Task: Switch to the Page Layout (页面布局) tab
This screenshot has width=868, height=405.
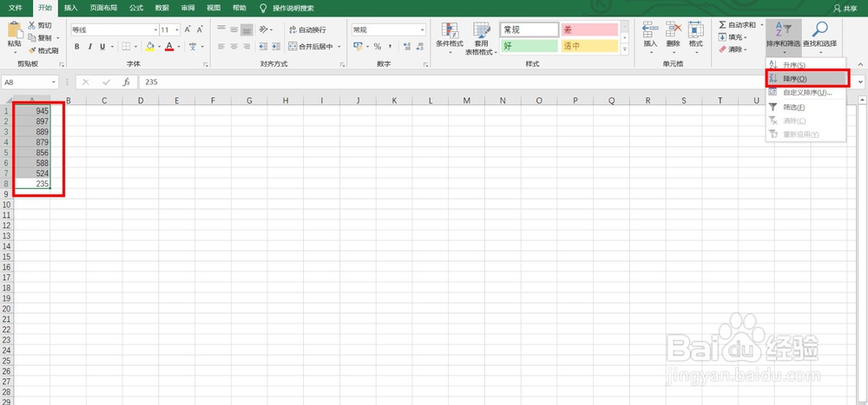Action: pos(103,8)
